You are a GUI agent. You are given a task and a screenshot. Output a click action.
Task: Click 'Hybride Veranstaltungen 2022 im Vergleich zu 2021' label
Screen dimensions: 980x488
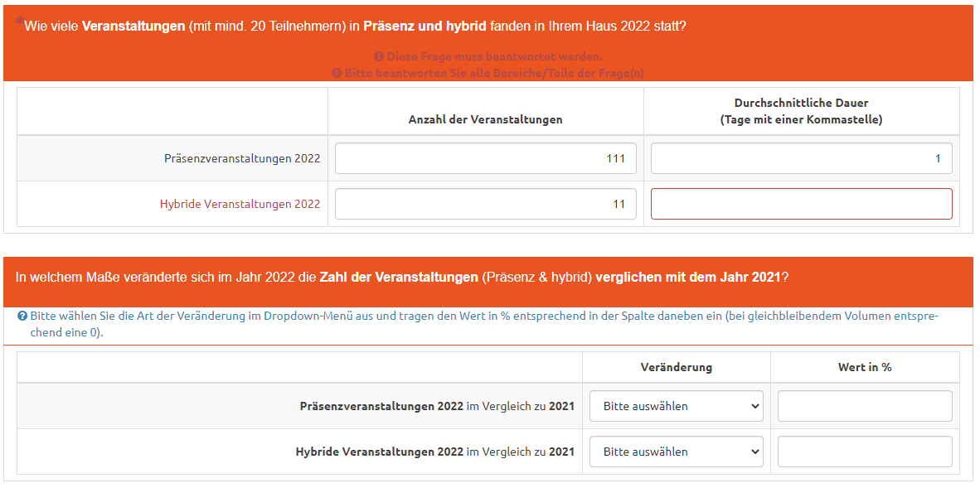point(434,452)
